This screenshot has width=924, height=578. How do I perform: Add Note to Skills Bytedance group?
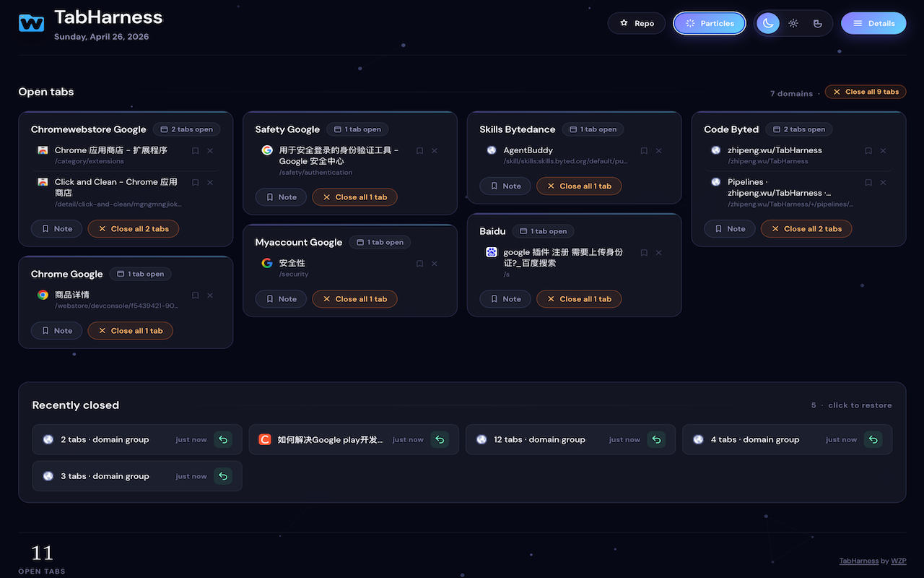click(505, 186)
